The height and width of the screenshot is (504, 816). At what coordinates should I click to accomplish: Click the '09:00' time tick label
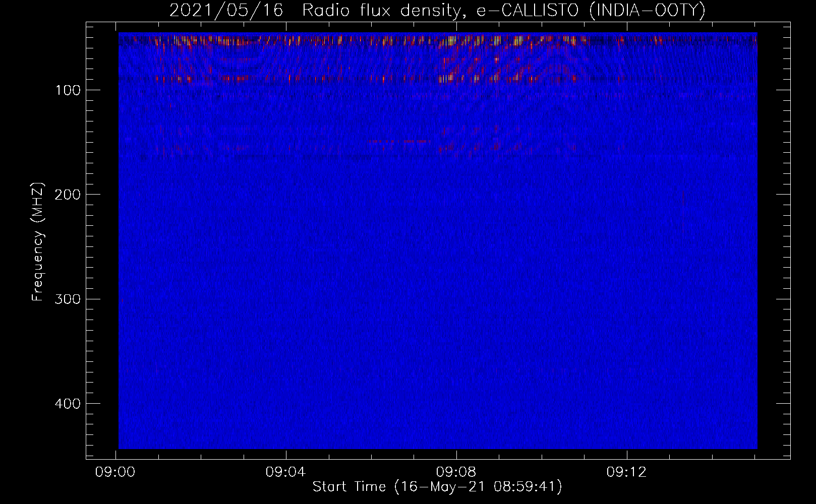tap(115, 472)
